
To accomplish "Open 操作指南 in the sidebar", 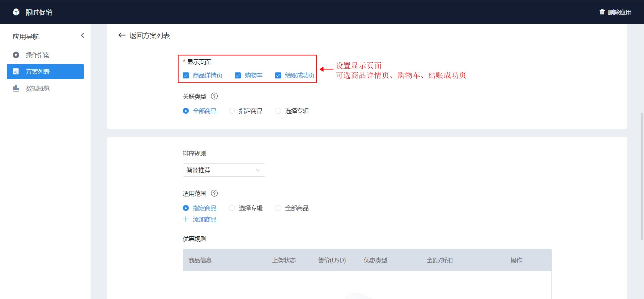I will 45,55.
